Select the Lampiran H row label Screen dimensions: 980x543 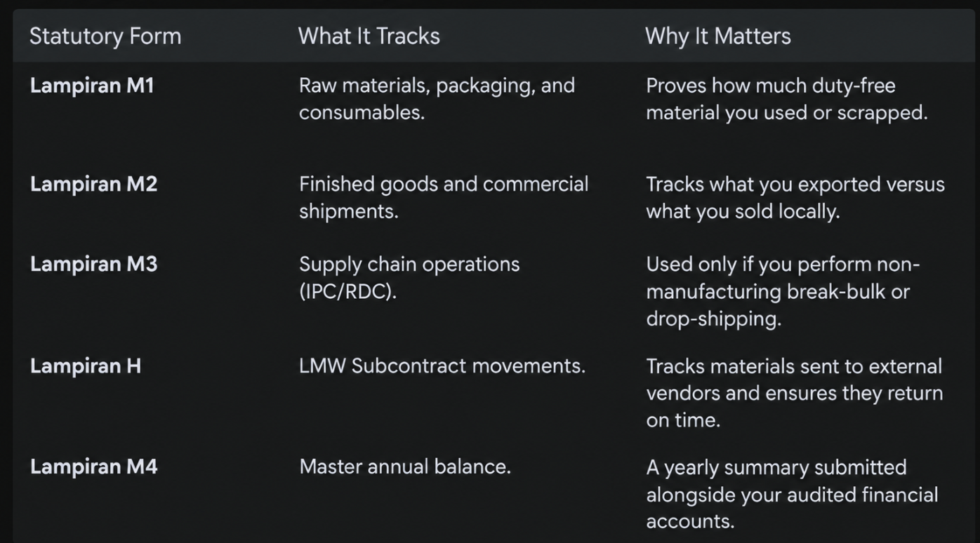point(86,366)
